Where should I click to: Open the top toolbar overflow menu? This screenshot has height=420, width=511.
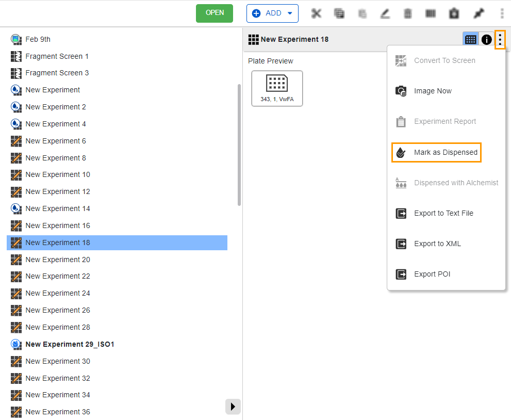(x=502, y=13)
